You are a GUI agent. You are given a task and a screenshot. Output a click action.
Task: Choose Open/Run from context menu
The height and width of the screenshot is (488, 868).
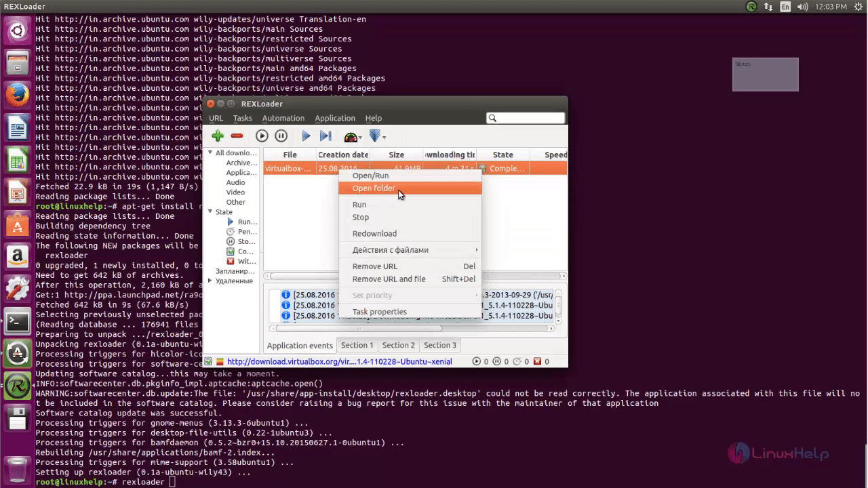point(410,176)
